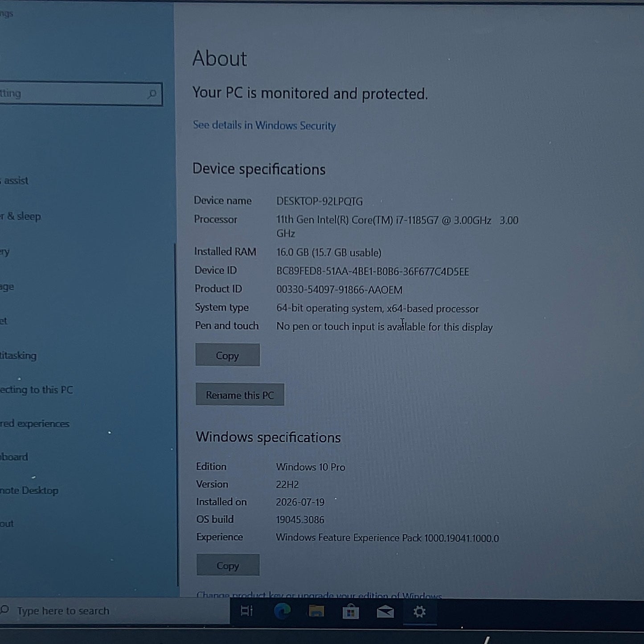The image size is (644, 644).
Task: Open Task View from the taskbar
Action: (x=246, y=611)
